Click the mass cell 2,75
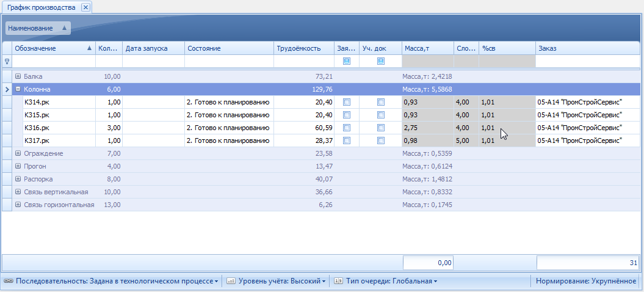The image size is (644, 292). [427, 128]
